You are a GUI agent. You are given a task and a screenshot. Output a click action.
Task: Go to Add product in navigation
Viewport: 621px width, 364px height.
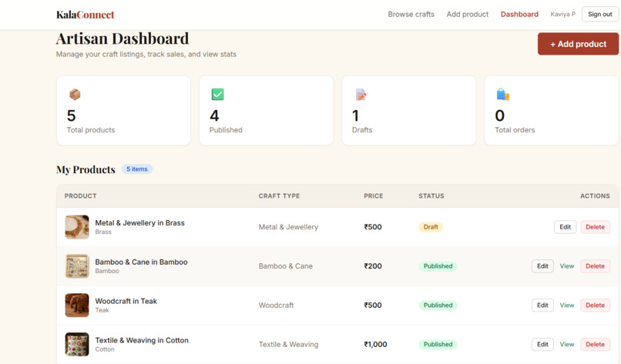tap(468, 15)
